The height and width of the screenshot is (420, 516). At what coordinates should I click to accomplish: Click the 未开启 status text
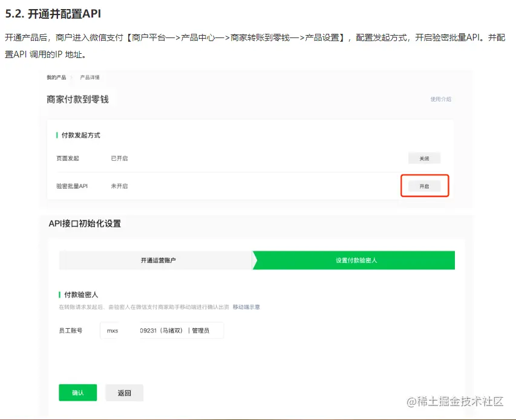(x=119, y=186)
